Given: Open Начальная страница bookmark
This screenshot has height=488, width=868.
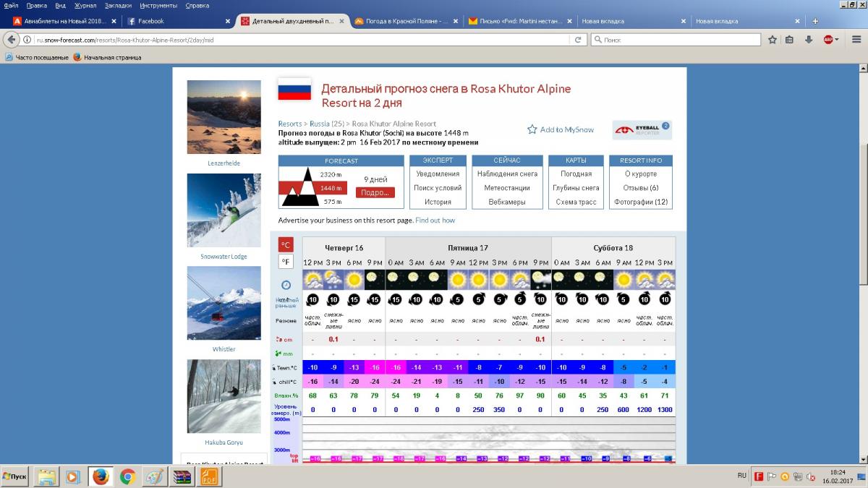Looking at the screenshot, I should pyautogui.click(x=107, y=57).
